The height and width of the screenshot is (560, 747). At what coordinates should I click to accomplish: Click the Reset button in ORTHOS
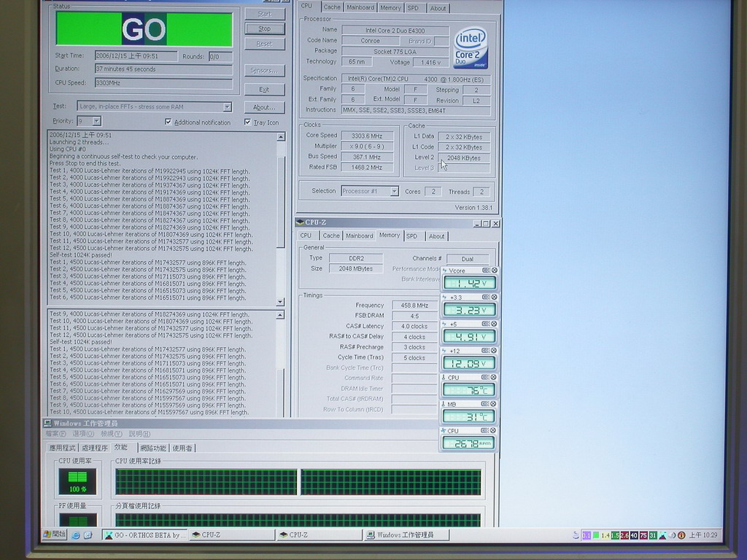264,44
